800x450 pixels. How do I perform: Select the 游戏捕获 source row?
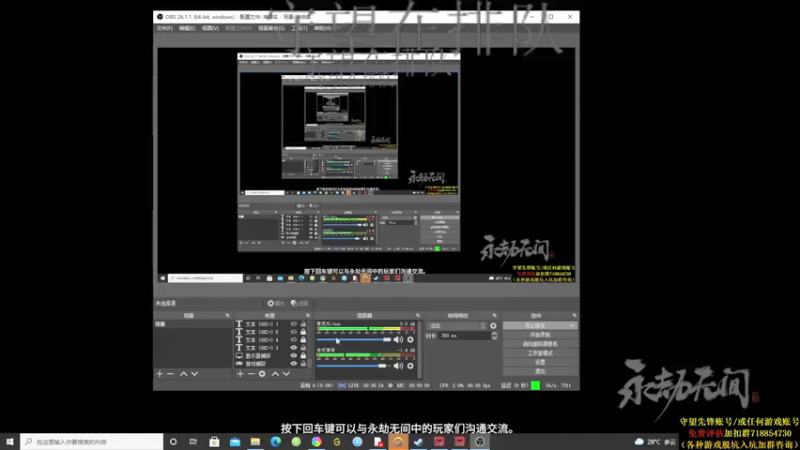(272, 364)
